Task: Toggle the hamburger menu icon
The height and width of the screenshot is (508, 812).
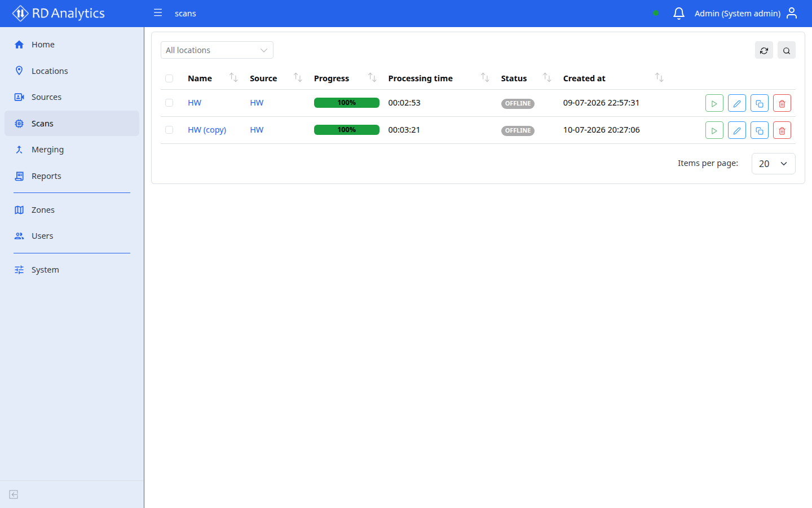Action: pos(158,13)
